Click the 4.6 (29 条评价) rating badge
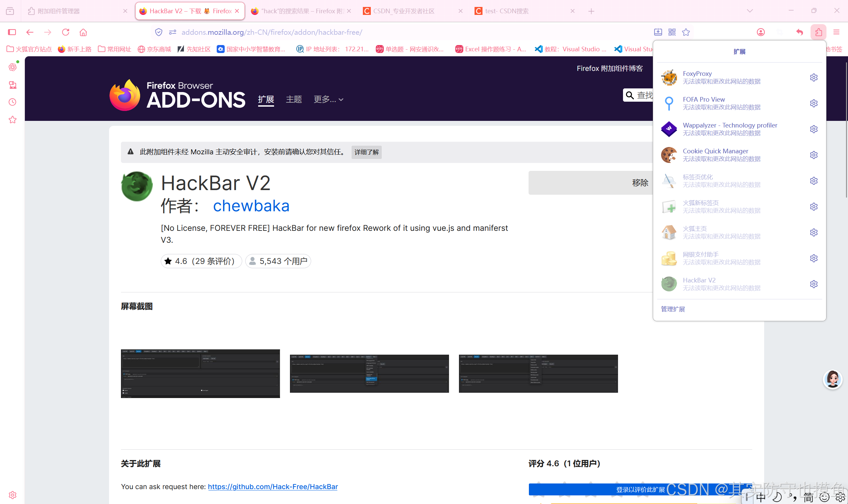848x504 pixels. point(201,261)
